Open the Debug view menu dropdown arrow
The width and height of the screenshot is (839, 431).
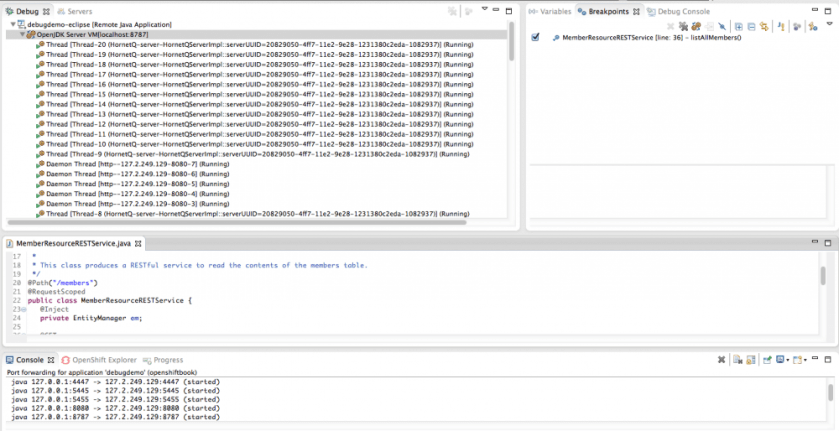pos(484,11)
